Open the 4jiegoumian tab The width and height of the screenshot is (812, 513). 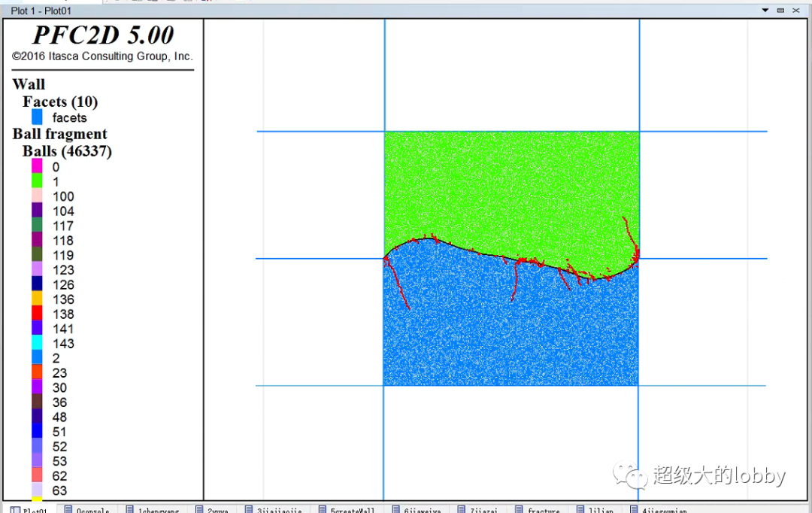point(659,510)
